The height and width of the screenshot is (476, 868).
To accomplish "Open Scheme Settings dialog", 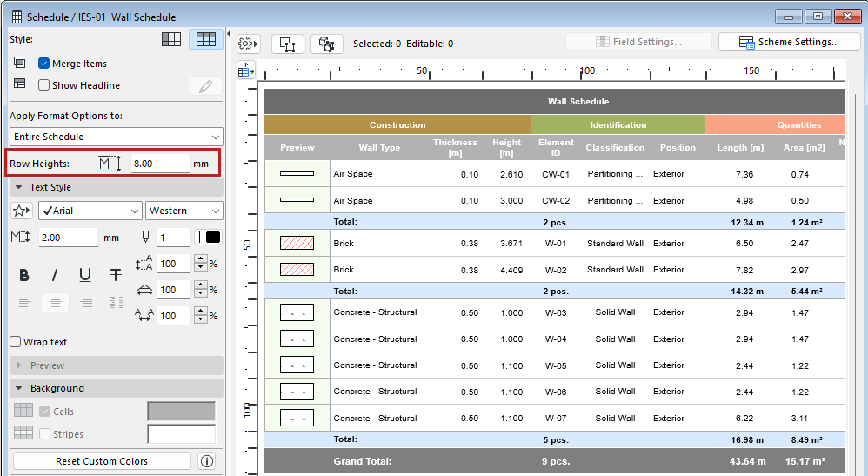I will [x=789, y=42].
